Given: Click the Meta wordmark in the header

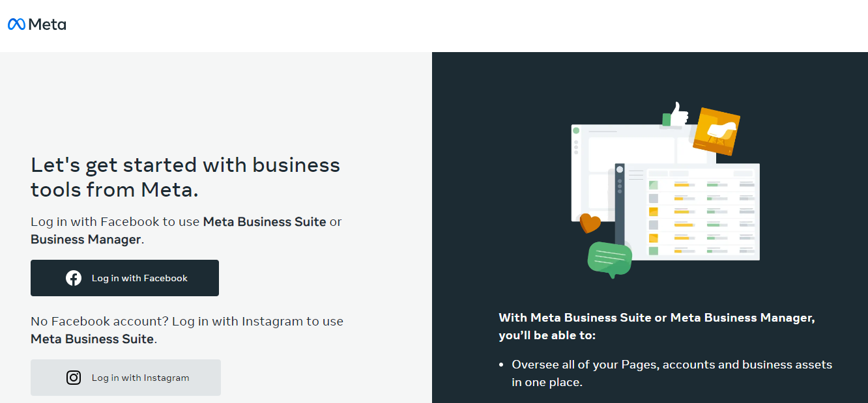Looking at the screenshot, I should click(x=47, y=24).
